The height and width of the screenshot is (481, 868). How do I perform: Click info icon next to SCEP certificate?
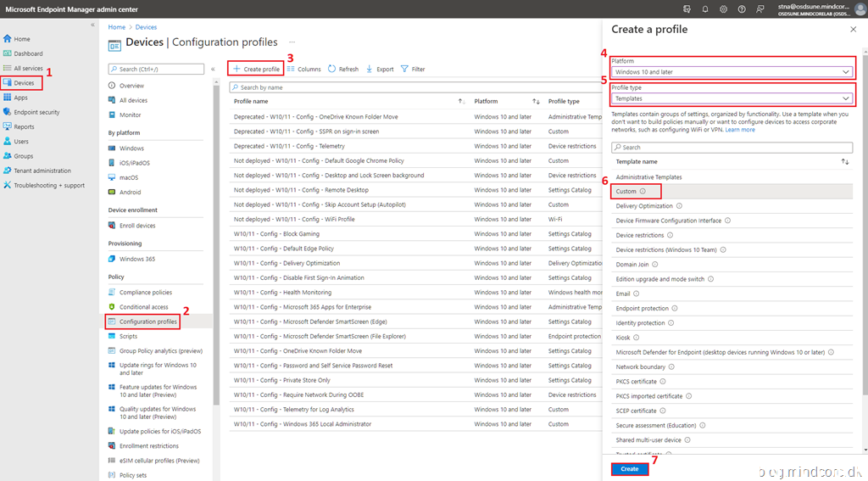click(663, 411)
